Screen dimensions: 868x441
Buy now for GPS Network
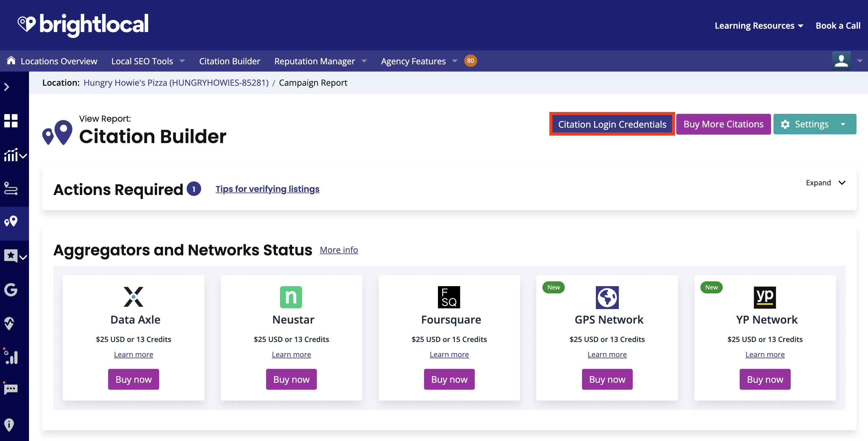point(607,379)
